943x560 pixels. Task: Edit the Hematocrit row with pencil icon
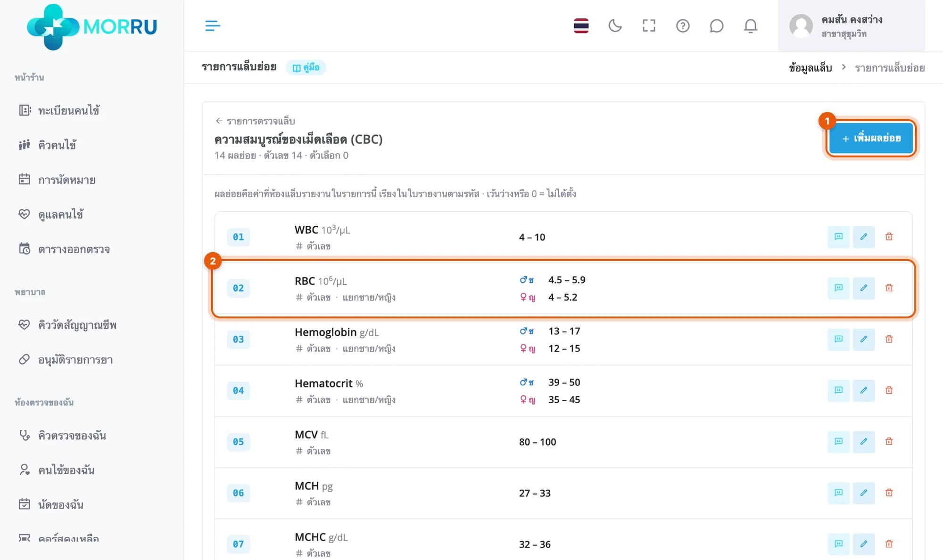pos(864,390)
